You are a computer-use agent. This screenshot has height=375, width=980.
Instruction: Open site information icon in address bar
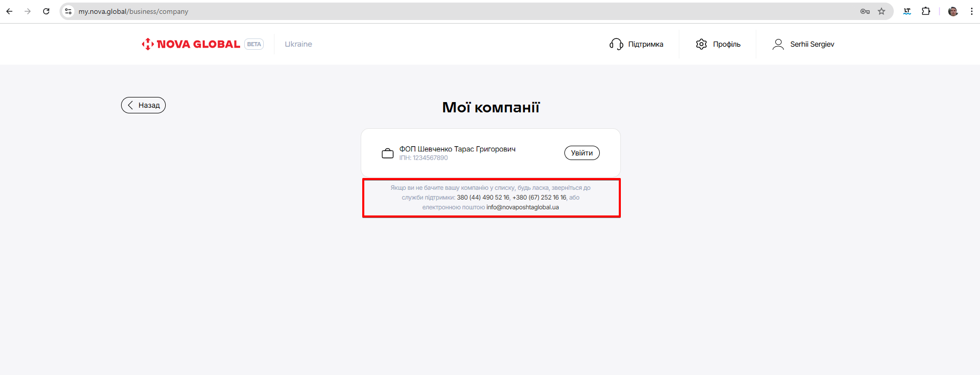(x=68, y=11)
